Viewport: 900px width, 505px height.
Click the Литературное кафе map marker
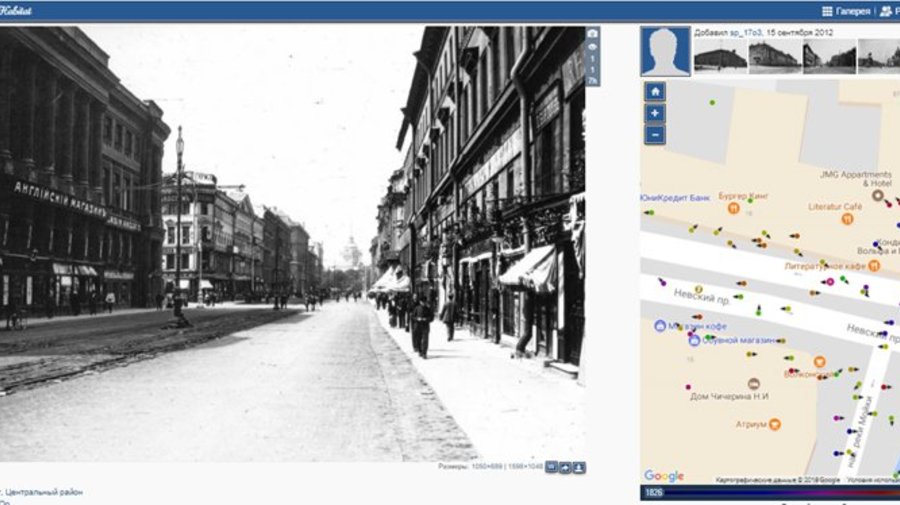pos(874,265)
